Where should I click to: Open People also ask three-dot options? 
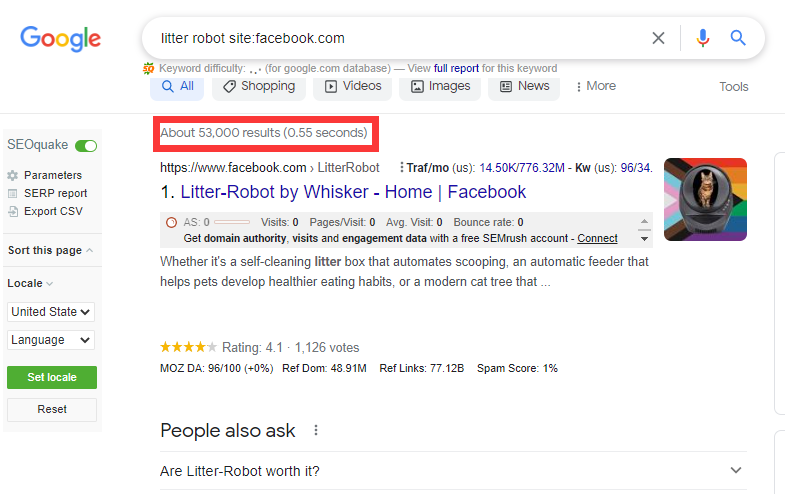point(316,430)
